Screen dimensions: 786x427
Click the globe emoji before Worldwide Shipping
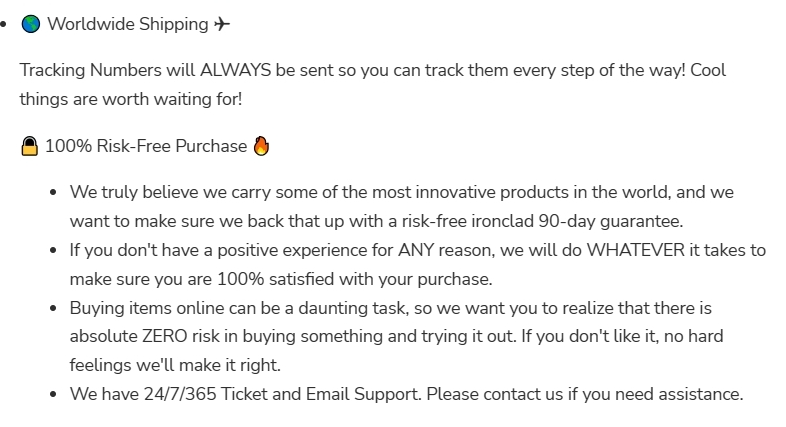30,24
